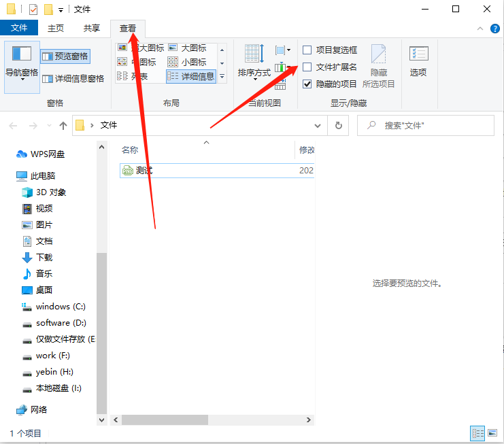The image size is (504, 444).
Task: Go back with the back arrow
Action: click(13, 126)
